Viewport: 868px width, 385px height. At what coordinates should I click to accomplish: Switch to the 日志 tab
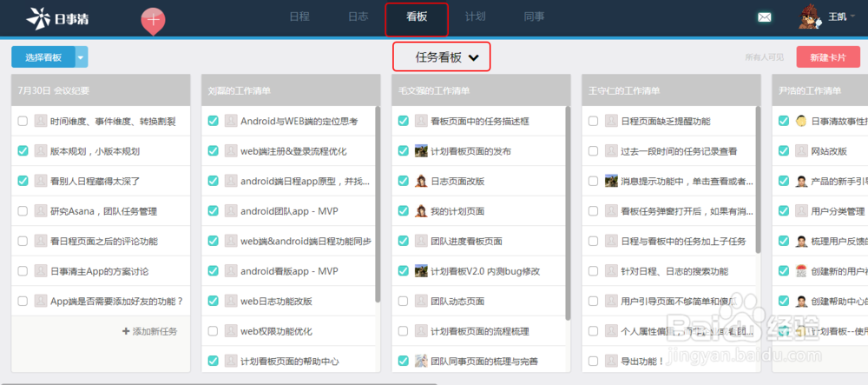pos(358,17)
